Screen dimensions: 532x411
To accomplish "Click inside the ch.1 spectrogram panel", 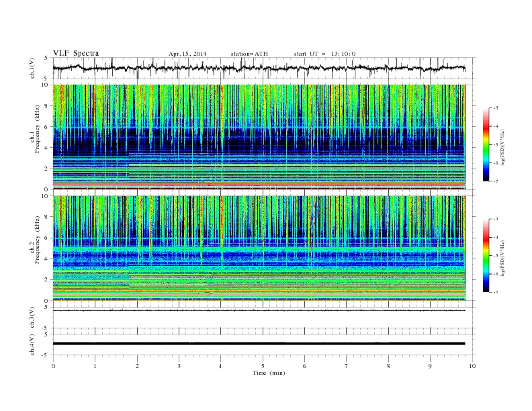I will [x=259, y=137].
